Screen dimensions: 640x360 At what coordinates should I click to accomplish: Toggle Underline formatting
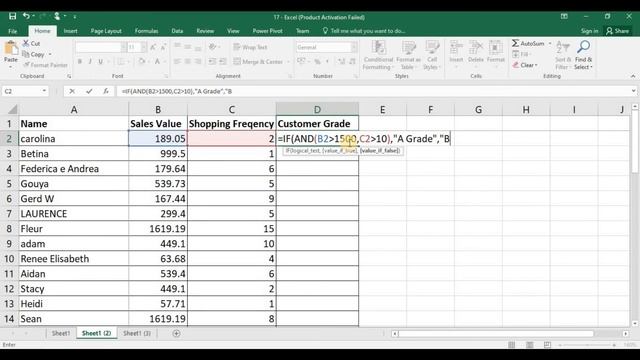(x=100, y=62)
